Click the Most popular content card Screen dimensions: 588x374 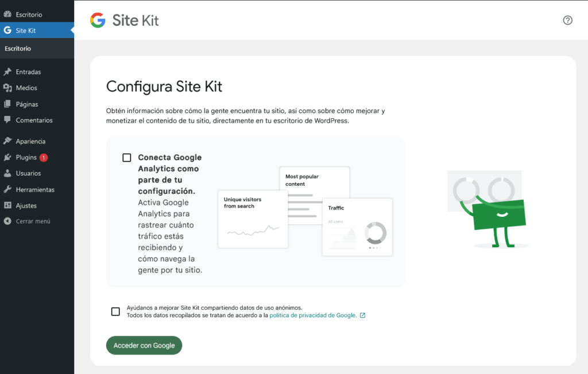pyautogui.click(x=315, y=182)
